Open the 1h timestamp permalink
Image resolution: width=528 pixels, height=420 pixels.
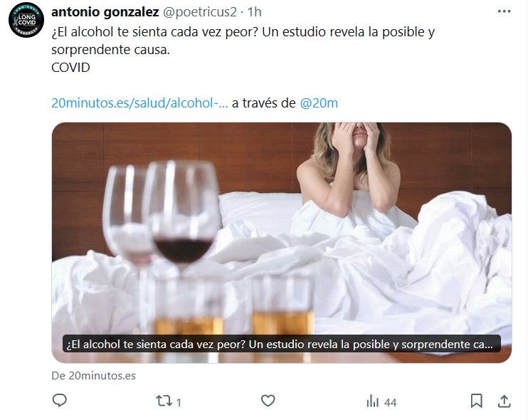255,12
